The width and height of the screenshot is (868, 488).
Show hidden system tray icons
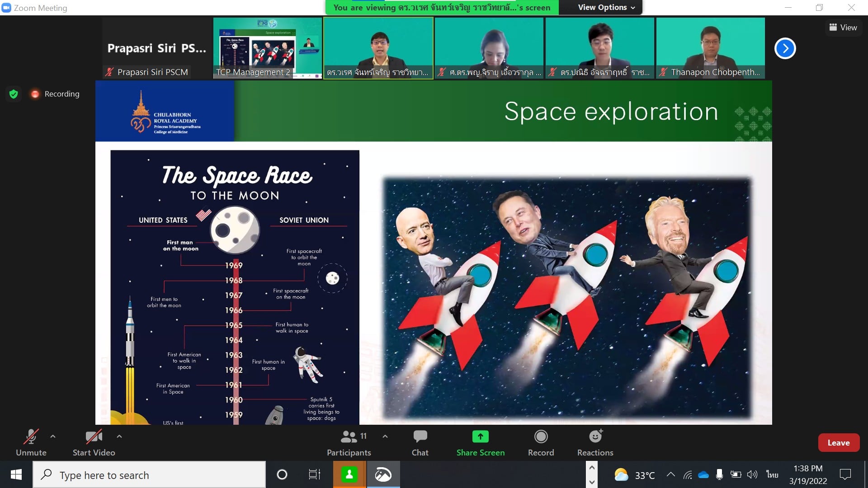(x=671, y=474)
